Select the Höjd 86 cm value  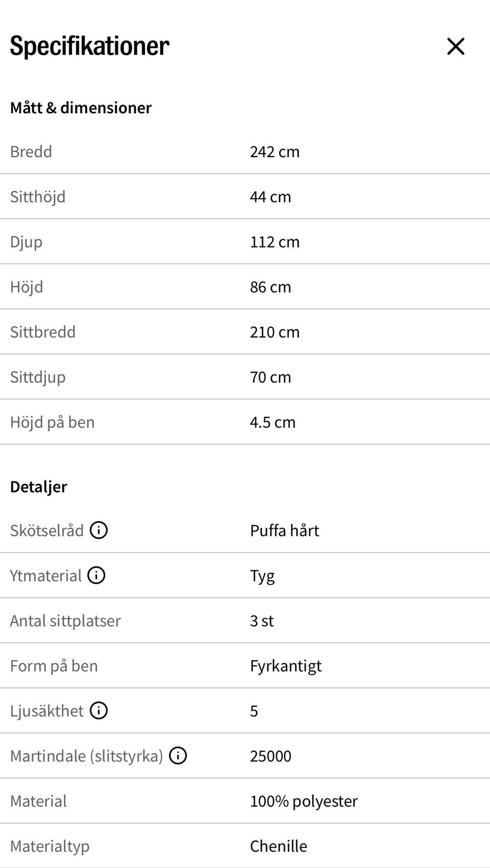tap(271, 287)
